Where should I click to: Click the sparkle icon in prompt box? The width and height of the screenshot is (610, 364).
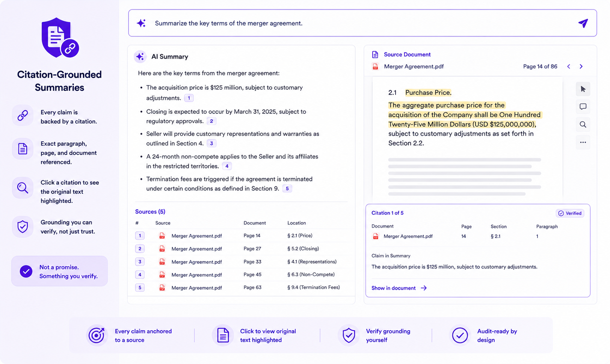[141, 23]
